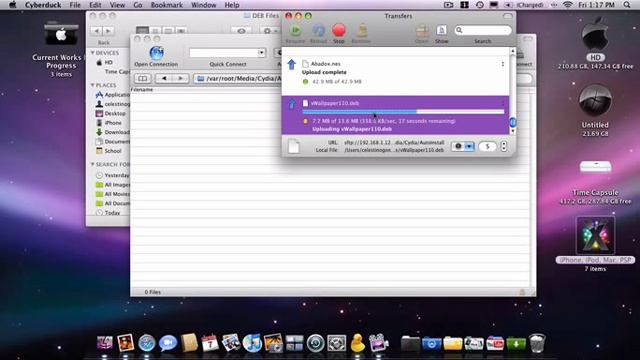Open the /var/root/Media/Cydia path dropdown
This screenshot has height=360, width=640.
point(238,78)
